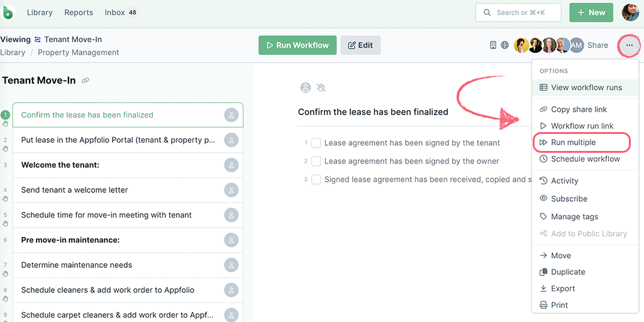Open the Property Management breadcrumb link

pos(79,53)
